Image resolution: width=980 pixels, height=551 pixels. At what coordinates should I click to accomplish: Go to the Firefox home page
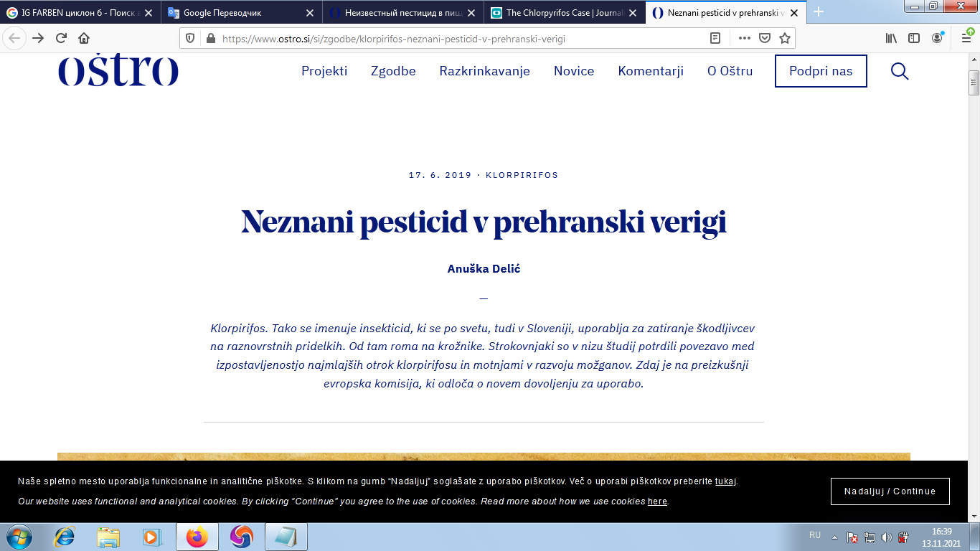click(84, 39)
